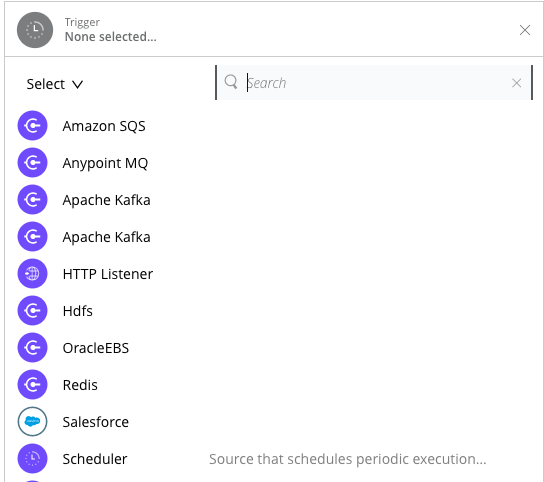Open the Select dropdown menu
544x482 pixels.
click(55, 84)
